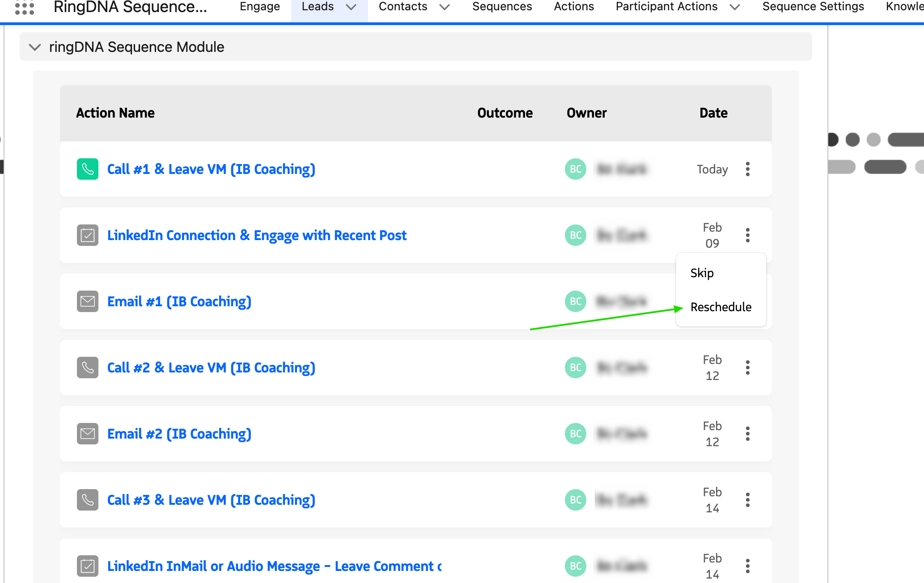Image resolution: width=924 pixels, height=583 pixels.
Task: Click the phone icon for Call #3
Action: tap(88, 500)
